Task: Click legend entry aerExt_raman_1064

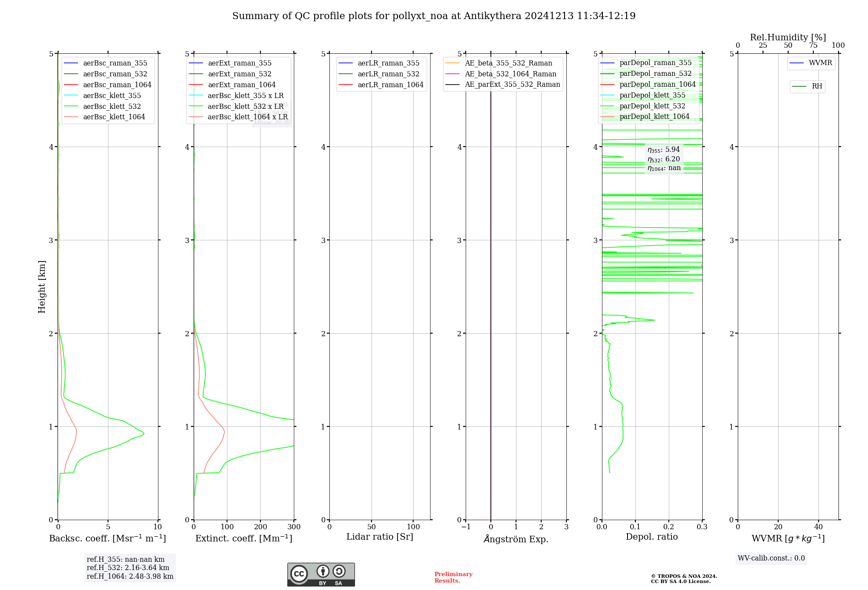Action: [233, 85]
